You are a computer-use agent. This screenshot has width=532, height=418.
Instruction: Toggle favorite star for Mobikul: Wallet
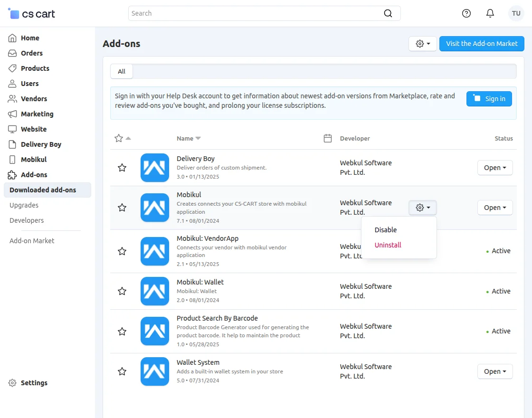pos(122,291)
